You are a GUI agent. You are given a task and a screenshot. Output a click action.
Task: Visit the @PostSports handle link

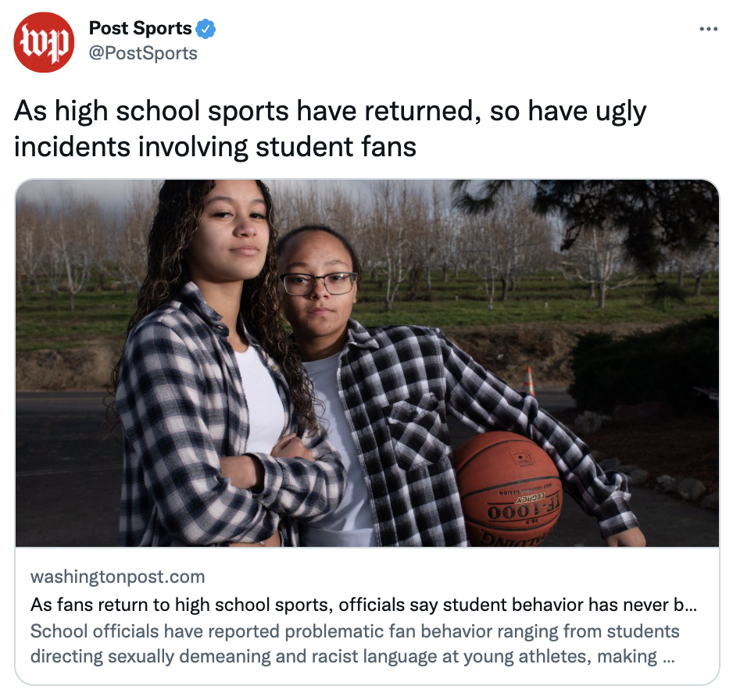click(143, 53)
